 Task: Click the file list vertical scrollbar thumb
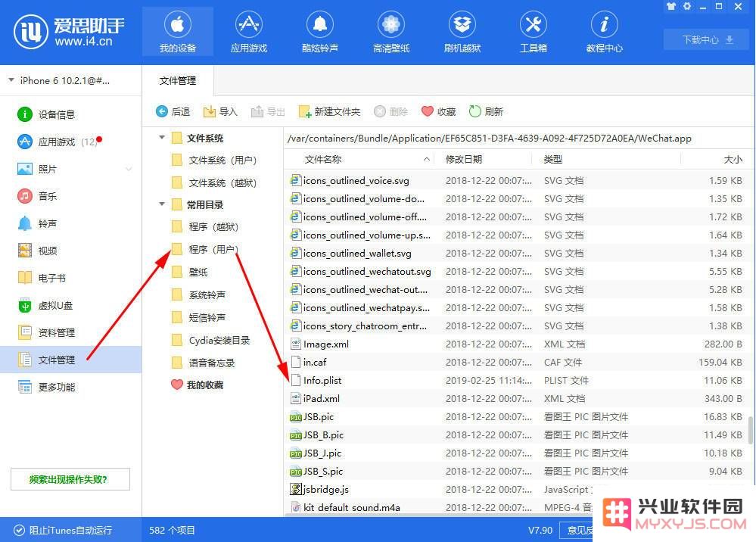751,430
